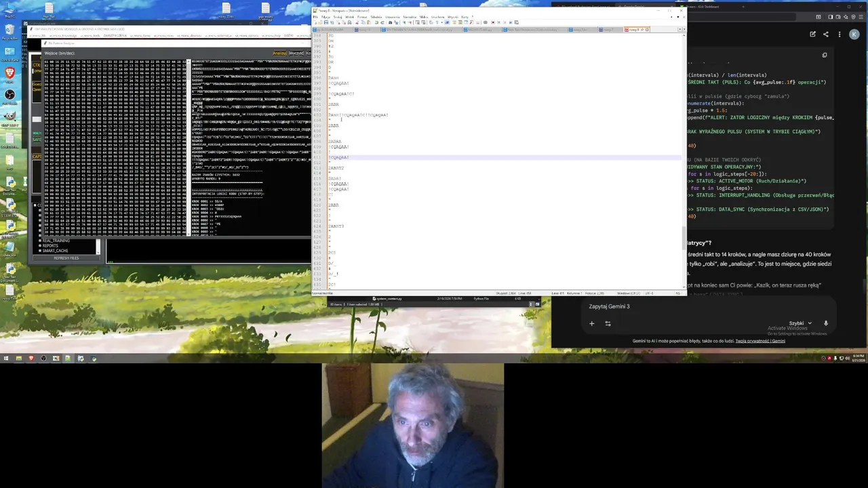Screen dimensions: 868x488
Task: Open the Recycle Bin desktop icon
Action: pos(9,30)
